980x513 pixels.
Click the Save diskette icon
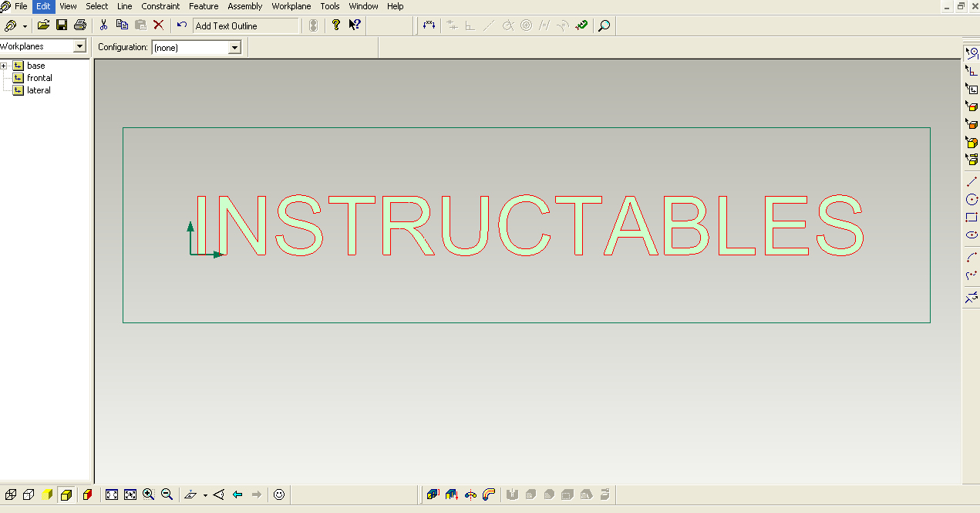point(62,25)
